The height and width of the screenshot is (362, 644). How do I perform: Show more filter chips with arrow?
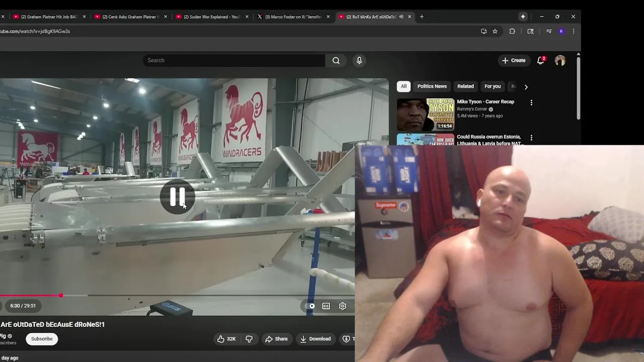coord(526,86)
